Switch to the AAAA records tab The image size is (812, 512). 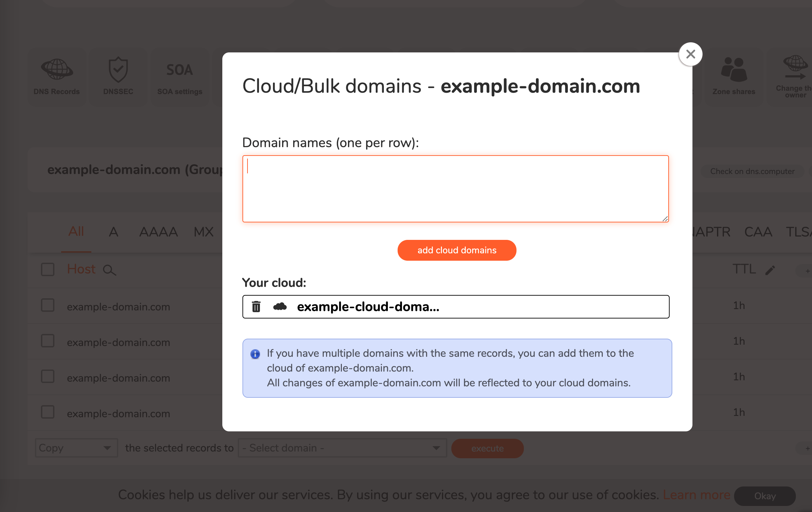(x=158, y=232)
